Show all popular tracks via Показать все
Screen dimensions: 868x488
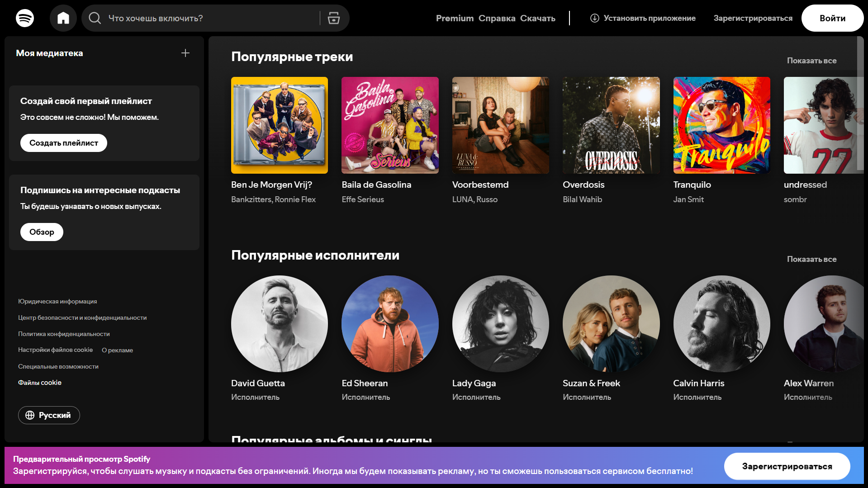point(811,61)
